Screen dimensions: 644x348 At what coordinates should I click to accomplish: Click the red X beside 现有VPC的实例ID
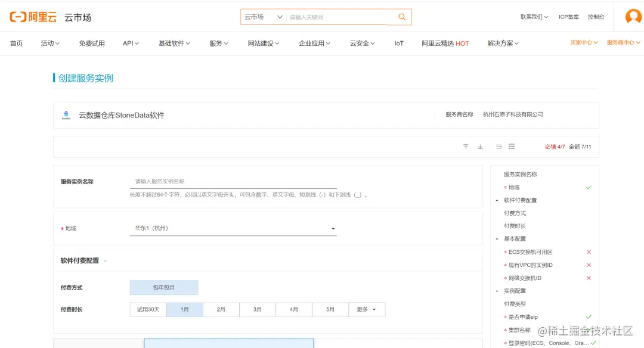pos(589,265)
